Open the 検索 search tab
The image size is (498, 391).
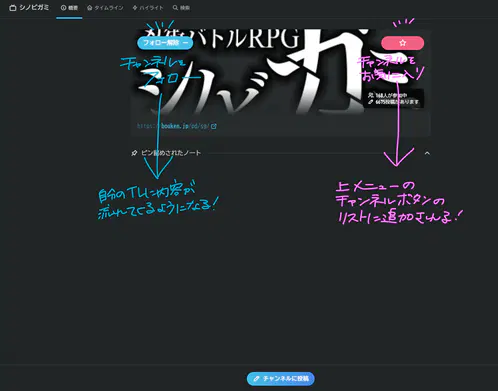181,8
